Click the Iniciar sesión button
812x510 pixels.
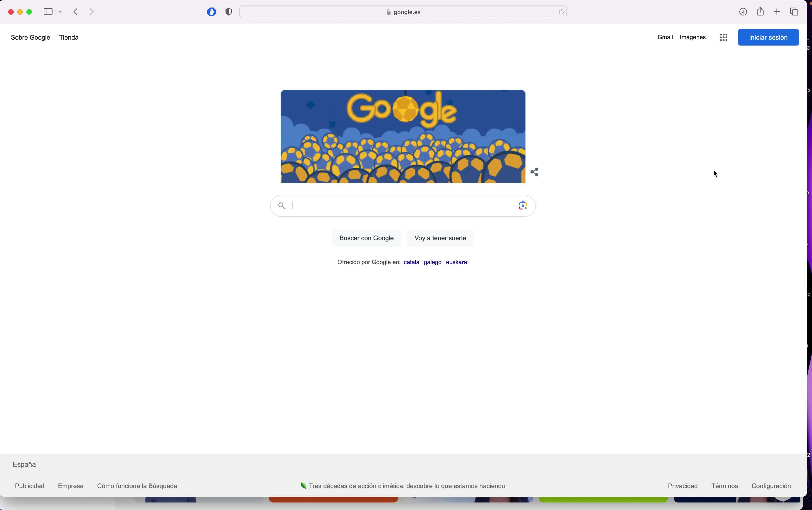[x=768, y=37]
